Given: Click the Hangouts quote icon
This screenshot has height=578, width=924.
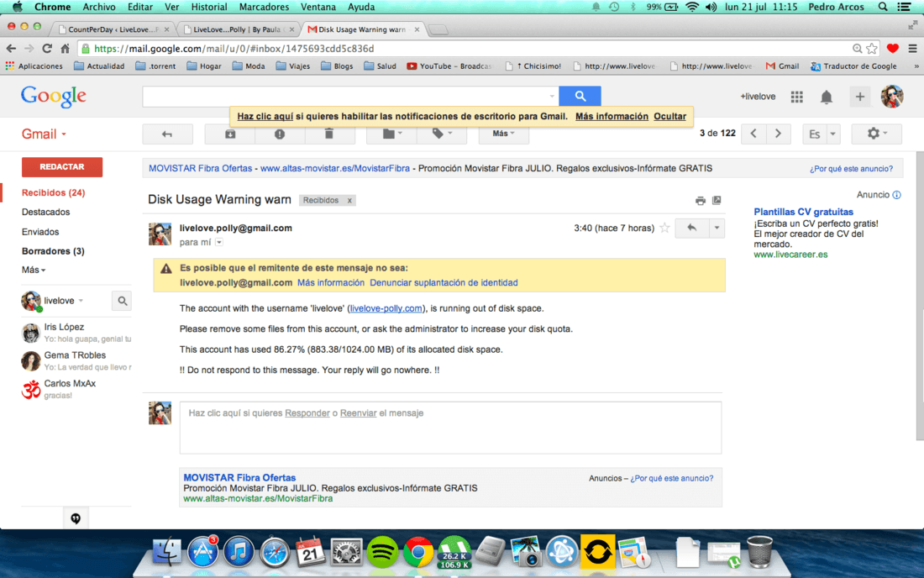Looking at the screenshot, I should [76, 518].
